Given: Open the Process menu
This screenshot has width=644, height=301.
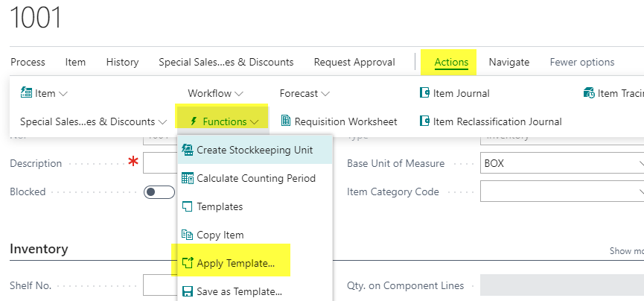Looking at the screenshot, I should [x=28, y=62].
